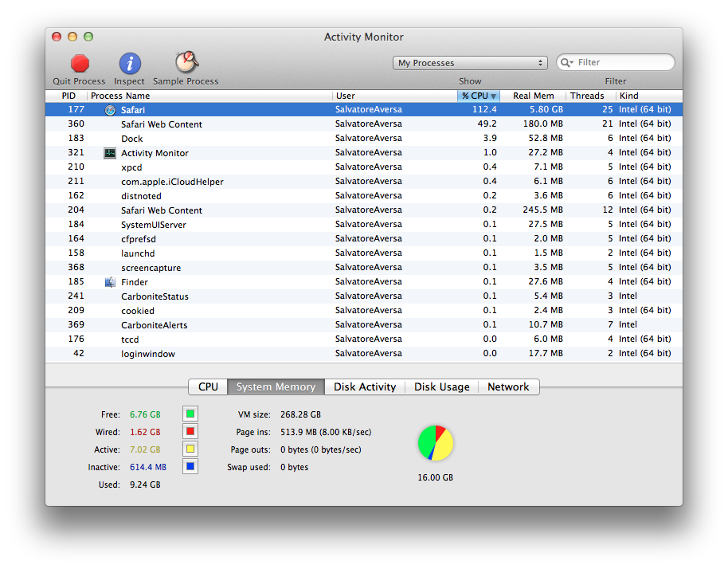Click into the Filter search field
728x569 pixels.
616,63
